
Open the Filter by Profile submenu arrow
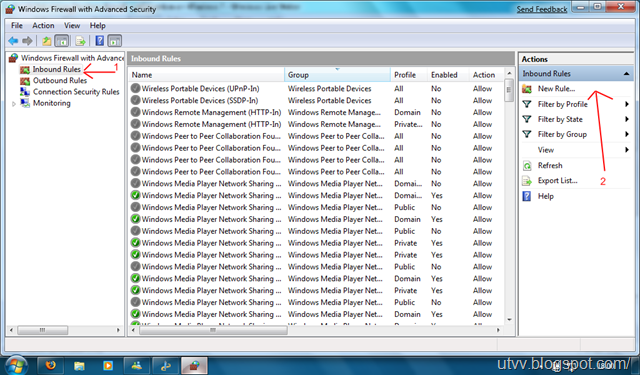(x=627, y=104)
